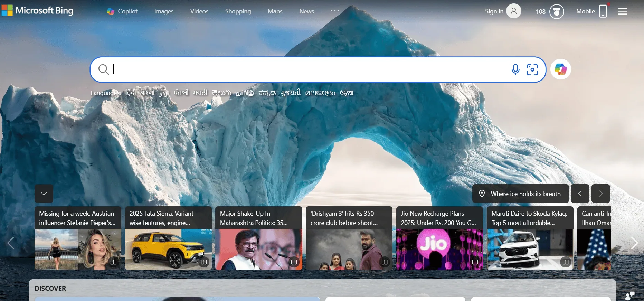Open the 2025 Tata Sierra news card
Viewport: 644px width, 301px height.
168,238
